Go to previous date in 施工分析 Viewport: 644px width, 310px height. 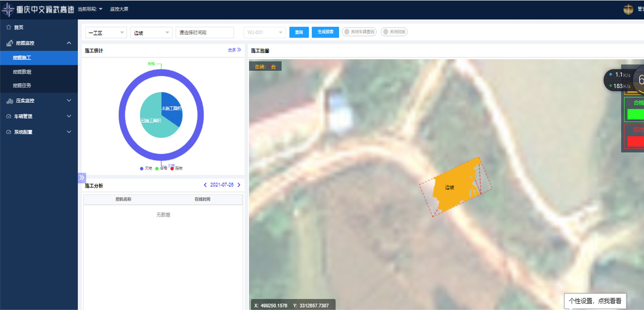[x=205, y=185]
